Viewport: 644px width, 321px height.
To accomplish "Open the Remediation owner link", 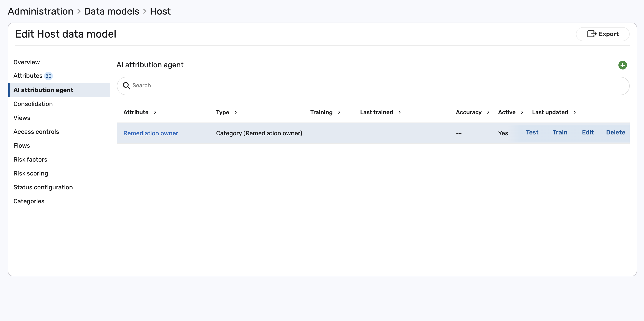I will click(151, 133).
